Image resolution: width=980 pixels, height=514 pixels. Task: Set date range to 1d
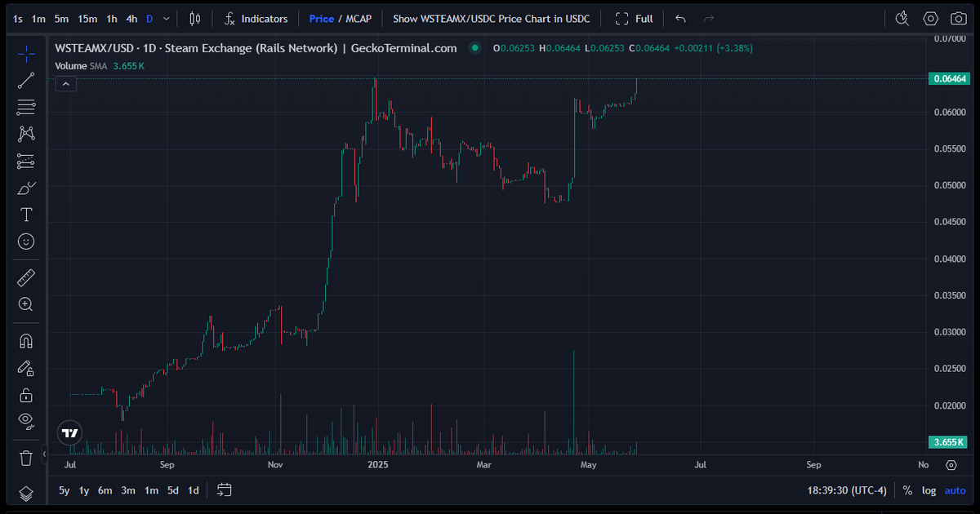click(194, 490)
